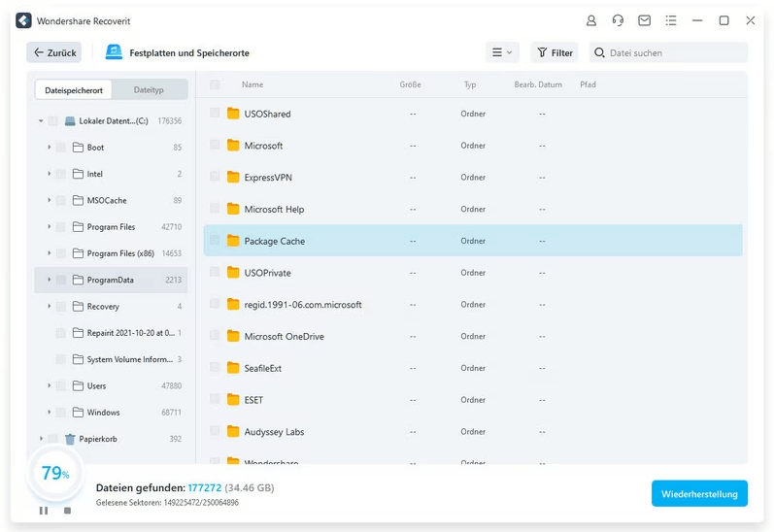
Task: Expand the Boot folder node
Action: [x=49, y=147]
